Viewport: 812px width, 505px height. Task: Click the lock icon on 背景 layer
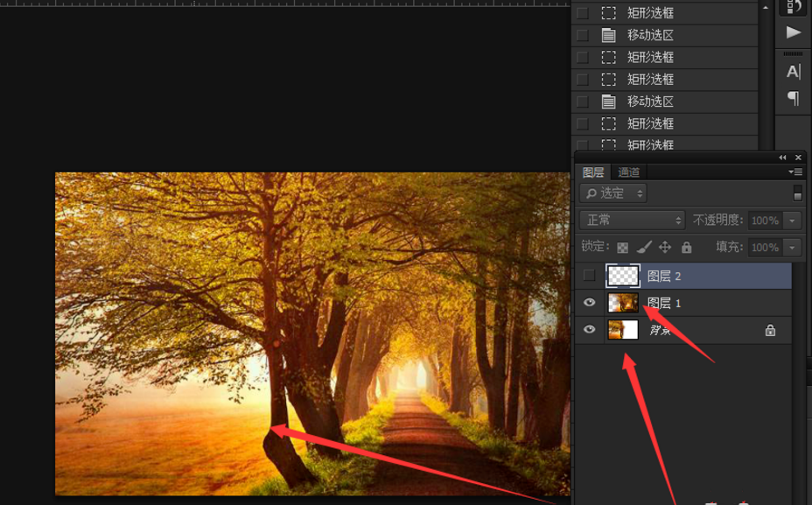pos(769,330)
